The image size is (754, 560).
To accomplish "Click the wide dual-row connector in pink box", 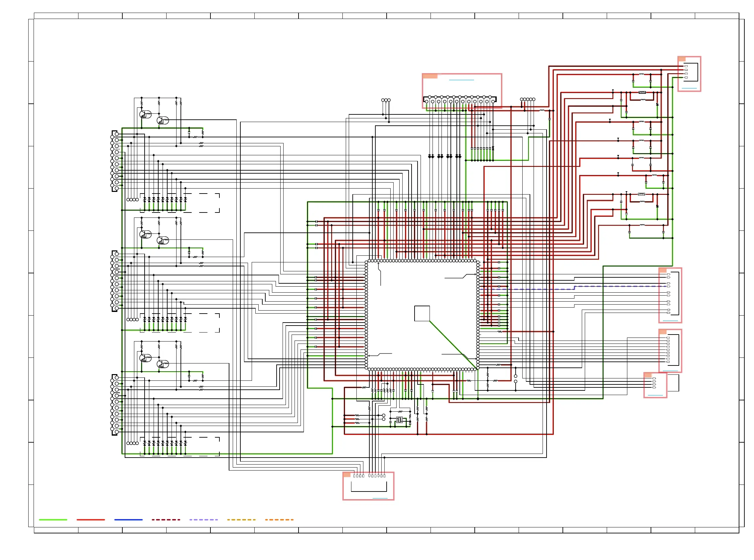I will (459, 100).
